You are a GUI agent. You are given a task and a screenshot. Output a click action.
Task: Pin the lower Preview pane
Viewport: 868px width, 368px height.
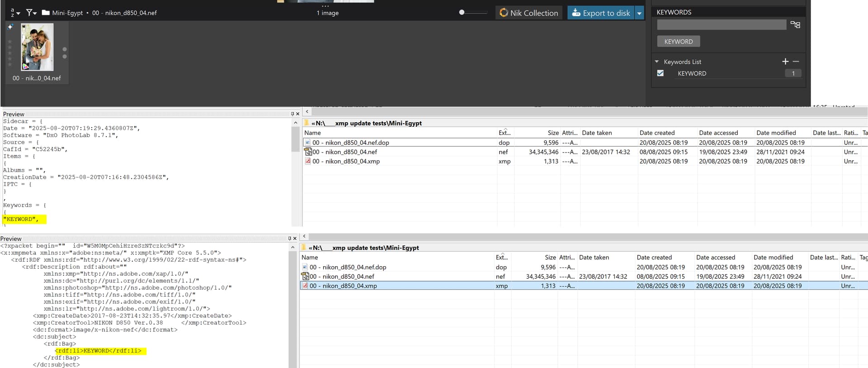click(x=290, y=239)
